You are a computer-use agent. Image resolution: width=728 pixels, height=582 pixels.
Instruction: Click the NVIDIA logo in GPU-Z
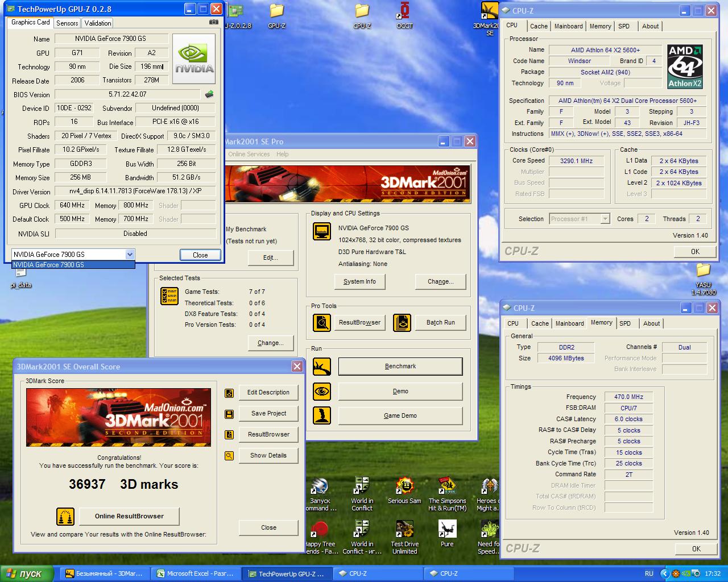pyautogui.click(x=194, y=59)
